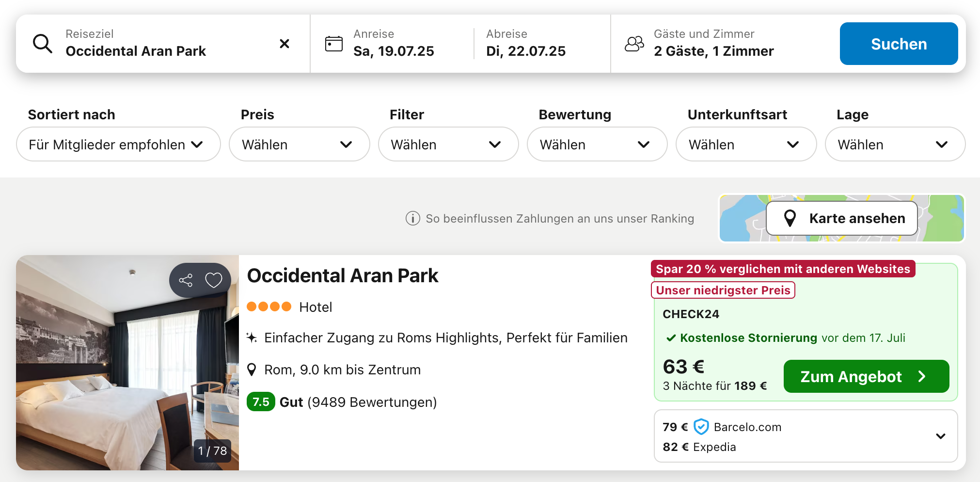The image size is (980, 482).
Task: Click the 7.5 rating badge
Action: pyautogui.click(x=261, y=402)
